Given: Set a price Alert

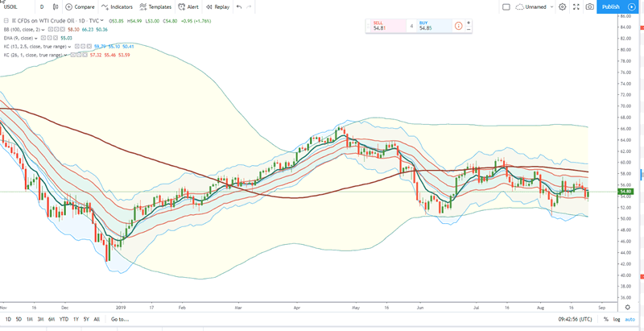Looking at the screenshot, I should click(189, 6).
